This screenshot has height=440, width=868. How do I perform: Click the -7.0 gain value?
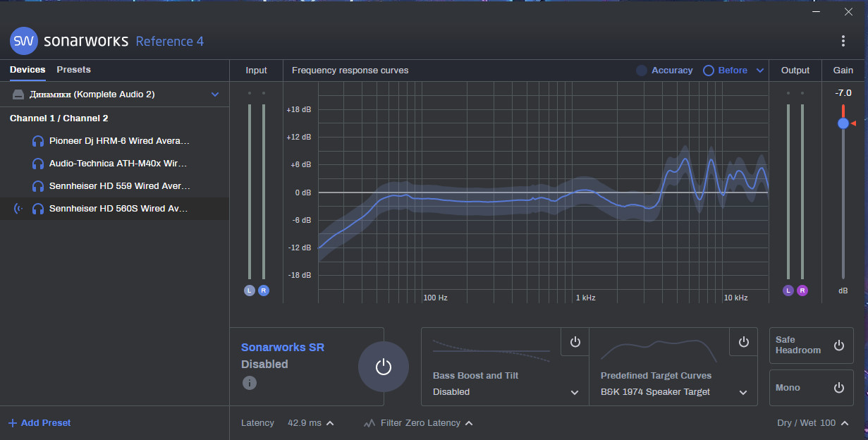[843, 92]
